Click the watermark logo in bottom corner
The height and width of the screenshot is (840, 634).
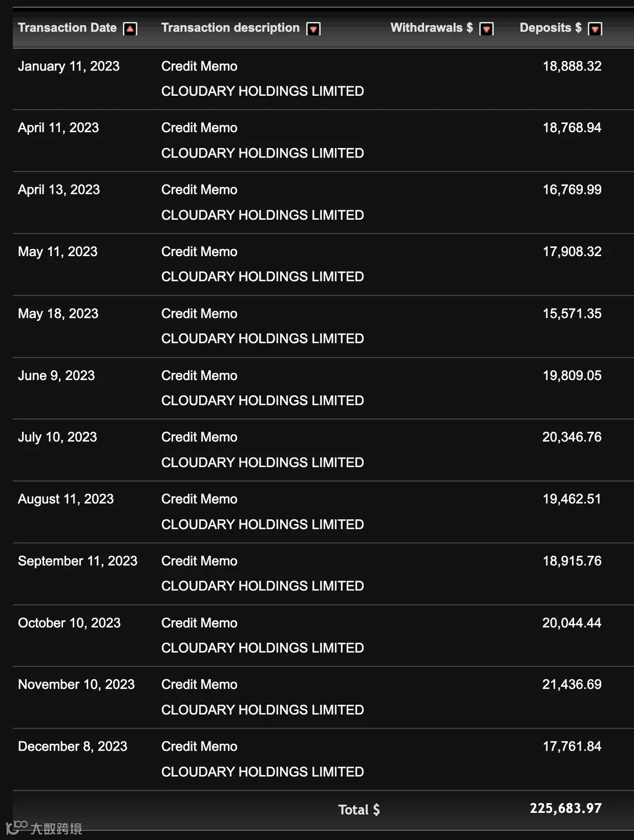pos(44,828)
